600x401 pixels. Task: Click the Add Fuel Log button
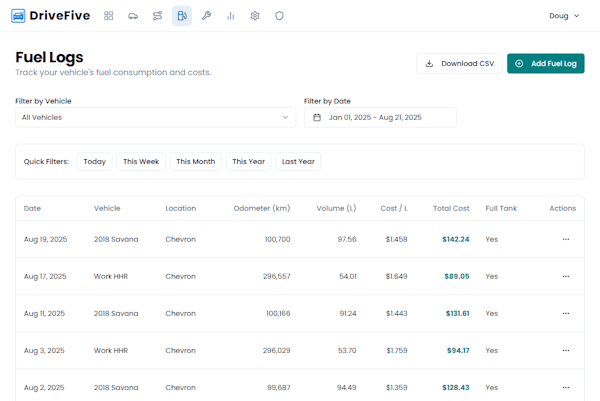546,64
